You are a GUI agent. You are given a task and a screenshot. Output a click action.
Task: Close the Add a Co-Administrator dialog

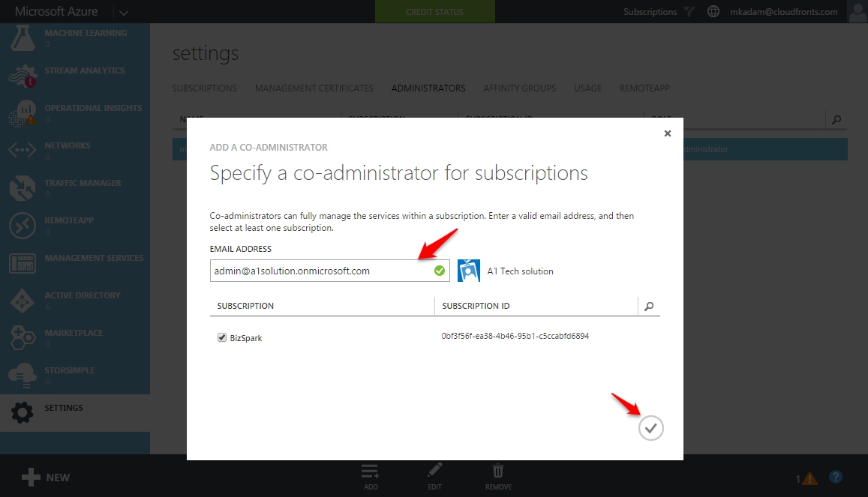point(668,133)
